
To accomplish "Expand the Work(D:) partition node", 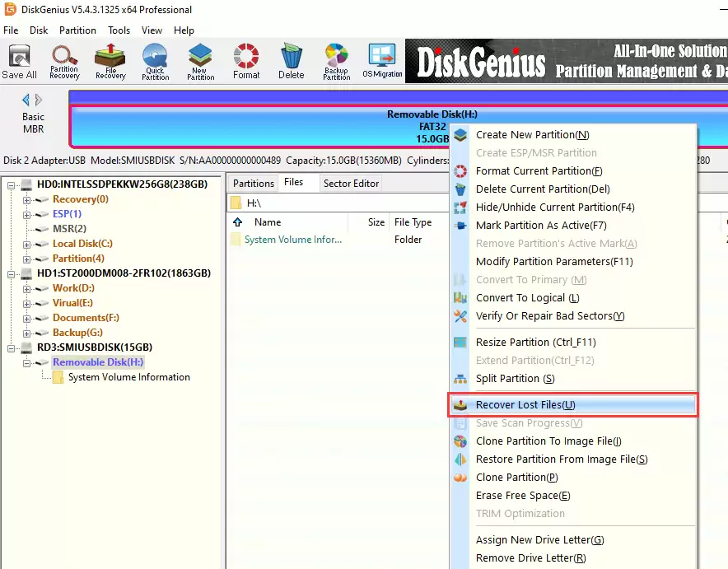I will coord(27,288).
